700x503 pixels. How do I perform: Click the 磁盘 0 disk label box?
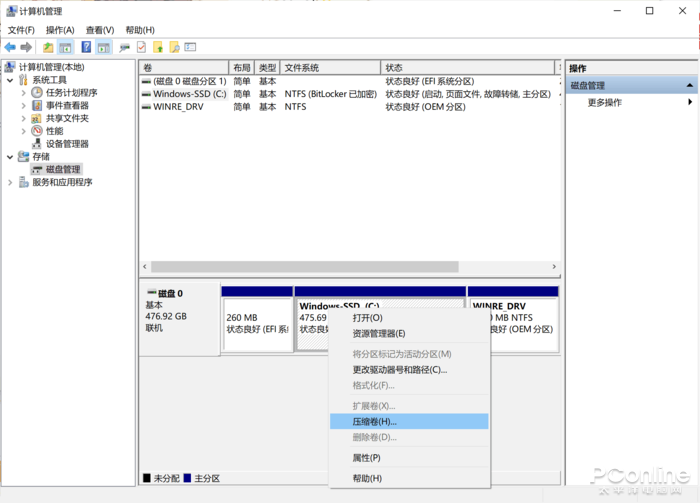coord(179,320)
